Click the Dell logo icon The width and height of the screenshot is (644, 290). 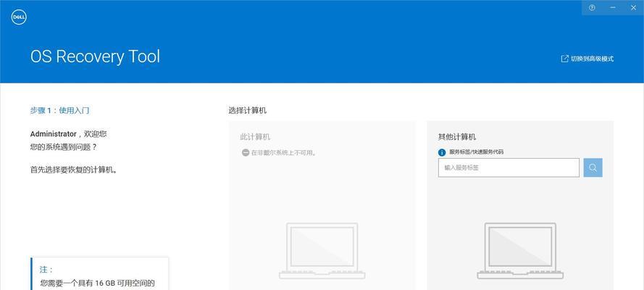tap(19, 17)
